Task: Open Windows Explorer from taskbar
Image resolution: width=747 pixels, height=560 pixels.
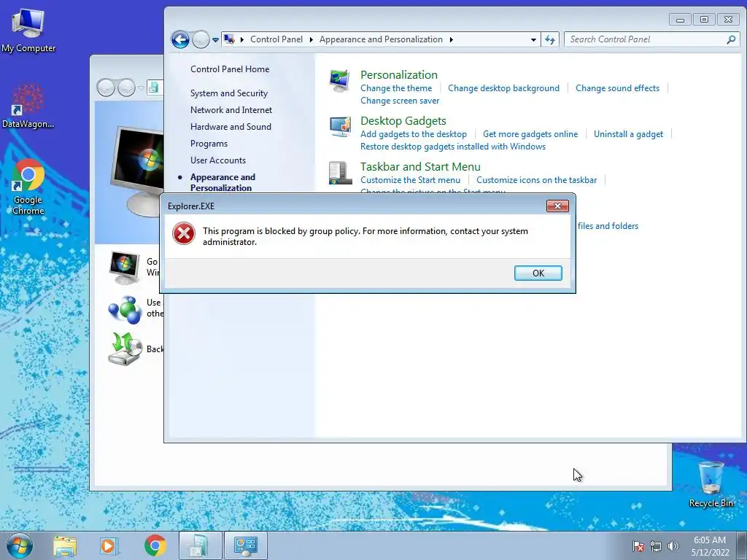Action: click(65, 545)
